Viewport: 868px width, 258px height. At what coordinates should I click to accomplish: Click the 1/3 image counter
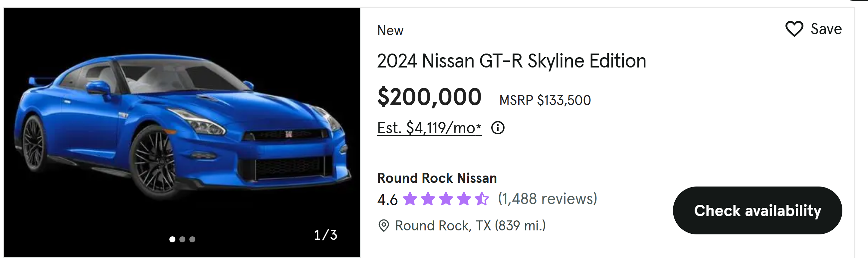(x=325, y=235)
